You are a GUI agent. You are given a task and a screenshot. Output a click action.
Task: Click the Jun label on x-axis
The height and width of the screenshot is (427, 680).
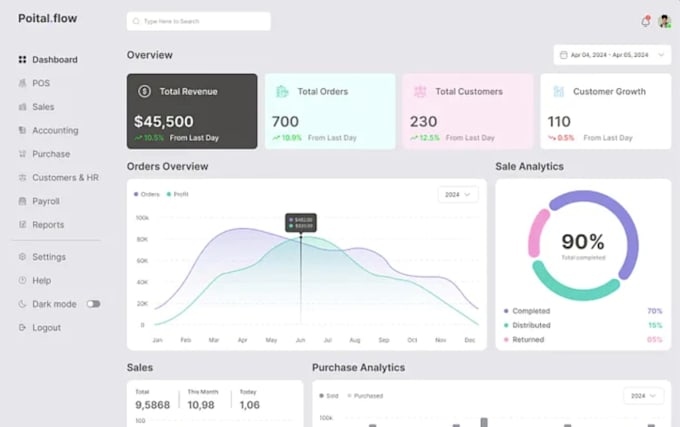[301, 340]
